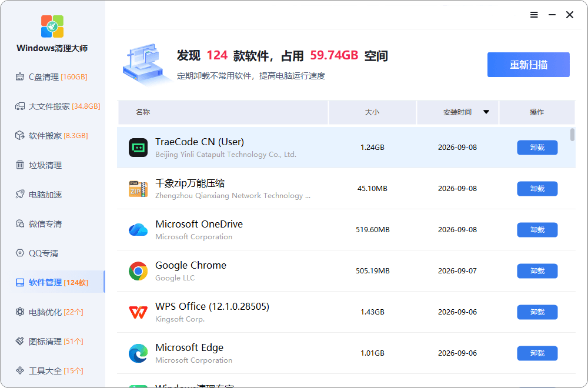588x388 pixels.
Task: Click the Google Chrome name
Action: click(x=191, y=265)
